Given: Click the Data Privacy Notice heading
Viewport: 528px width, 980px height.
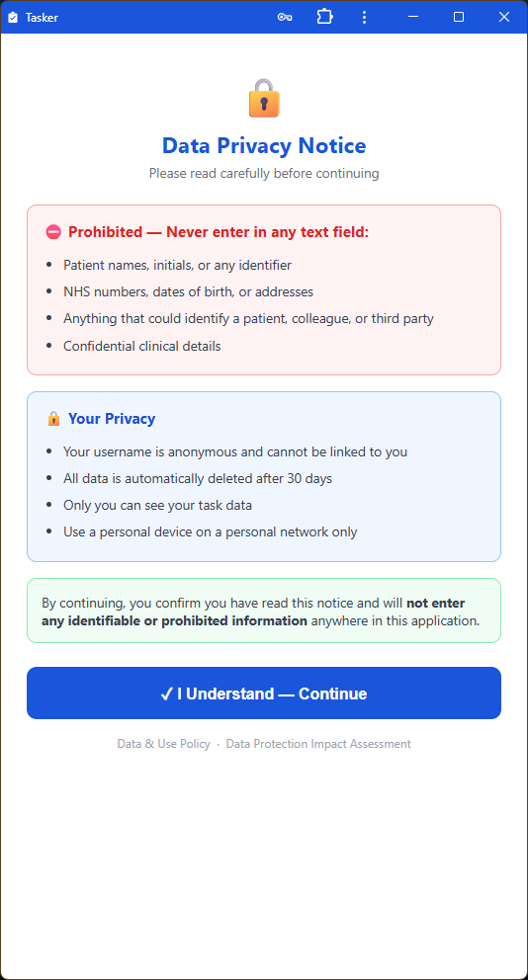Looking at the screenshot, I should coord(264,145).
